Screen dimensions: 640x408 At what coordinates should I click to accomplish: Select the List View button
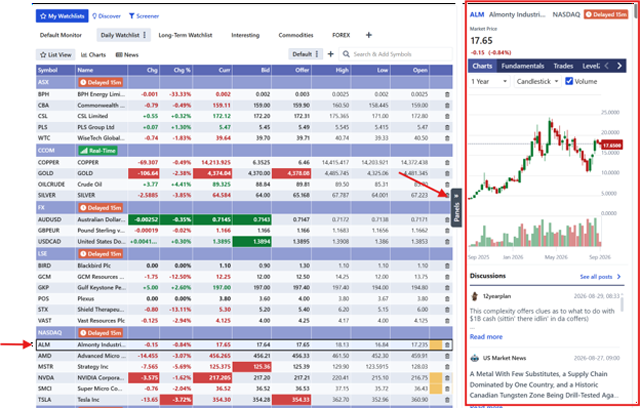[x=56, y=55]
